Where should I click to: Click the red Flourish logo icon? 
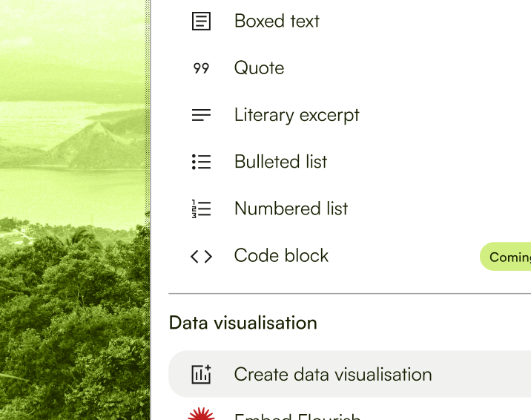click(201, 415)
